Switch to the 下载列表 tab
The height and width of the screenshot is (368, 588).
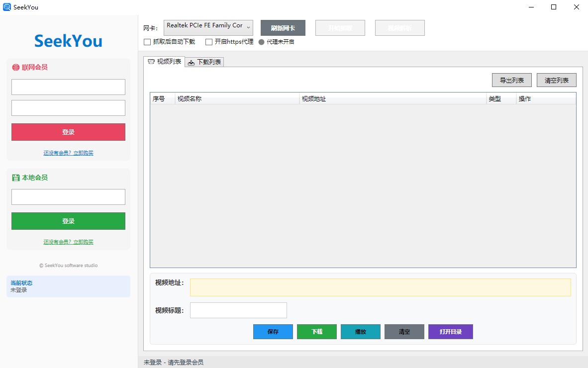coord(204,62)
